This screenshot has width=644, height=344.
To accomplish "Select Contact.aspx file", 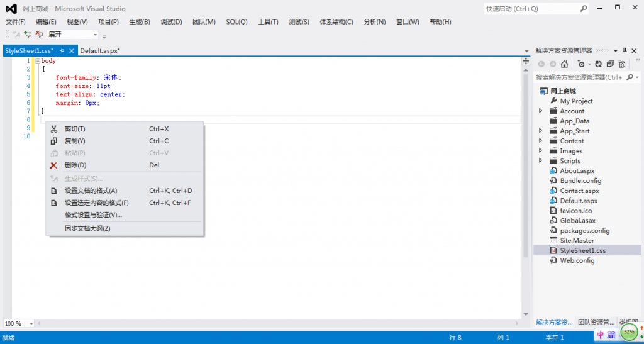I will point(579,191).
